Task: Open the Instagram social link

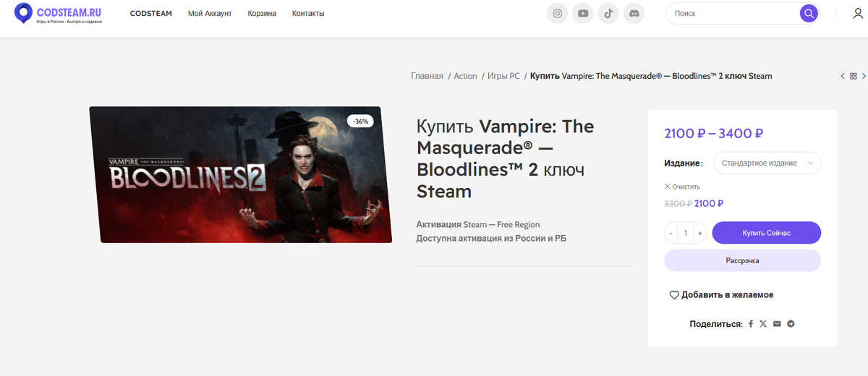Action: tap(557, 13)
